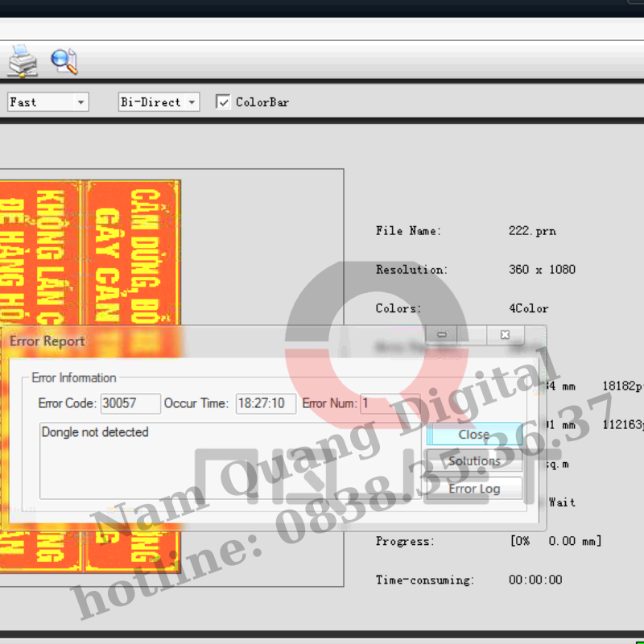Select the Error Code field showing 30057
This screenshot has width=644, height=644.
130,403
